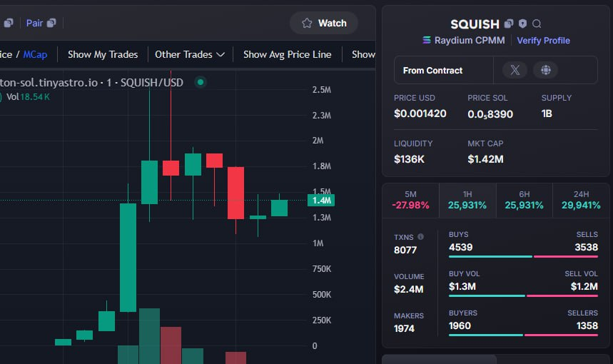Click the buy vol versus sell vol bar

[523, 296]
